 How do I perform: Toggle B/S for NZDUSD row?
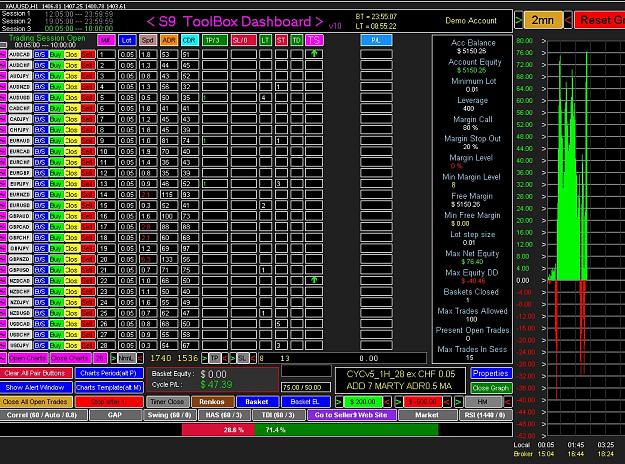coord(40,313)
